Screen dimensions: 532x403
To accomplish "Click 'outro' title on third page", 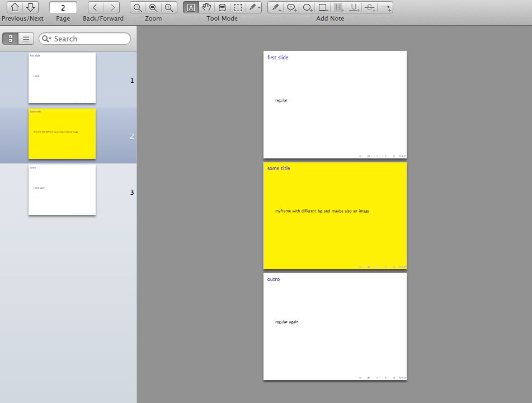I will pyautogui.click(x=274, y=279).
